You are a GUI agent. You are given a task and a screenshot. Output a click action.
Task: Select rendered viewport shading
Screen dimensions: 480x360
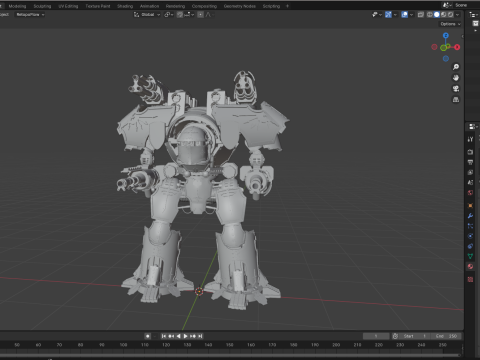click(450, 15)
